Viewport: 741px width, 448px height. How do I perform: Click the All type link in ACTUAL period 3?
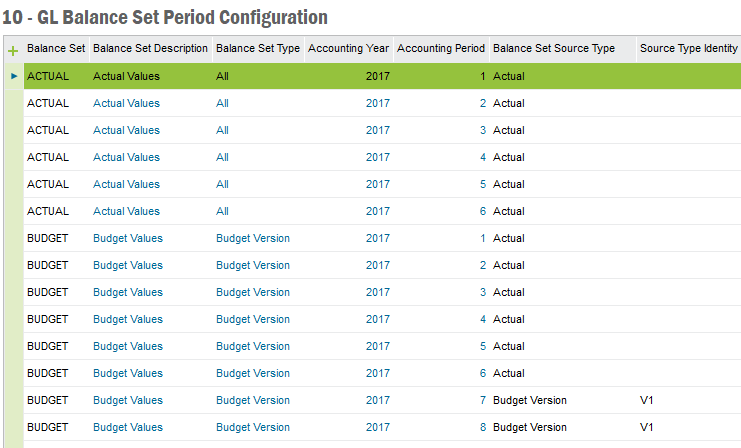pos(222,130)
